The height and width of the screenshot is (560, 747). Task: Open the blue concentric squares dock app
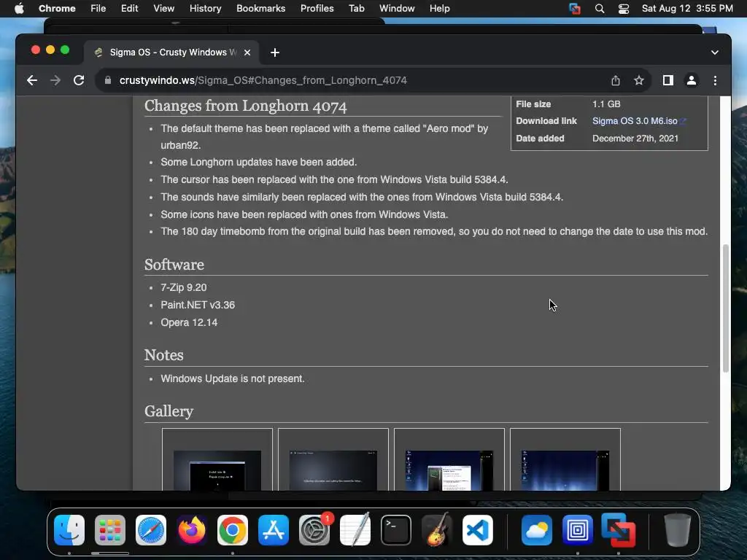click(x=578, y=530)
